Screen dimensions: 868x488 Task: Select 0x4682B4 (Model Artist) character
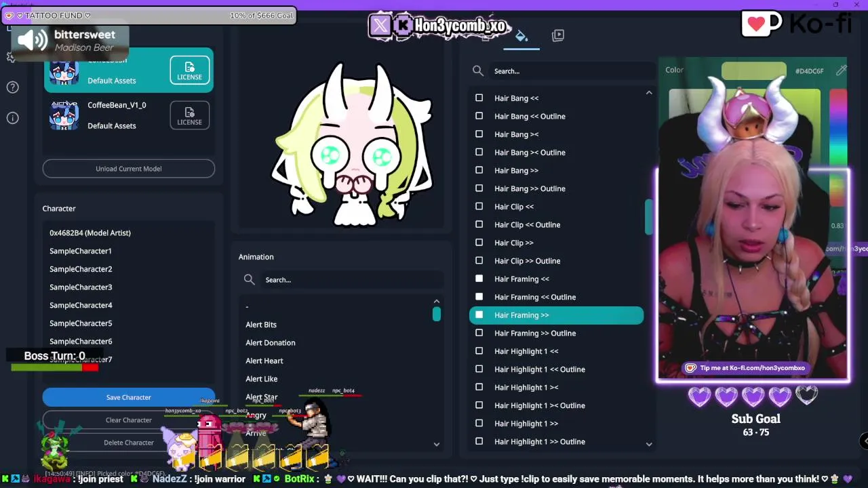pyautogui.click(x=90, y=233)
